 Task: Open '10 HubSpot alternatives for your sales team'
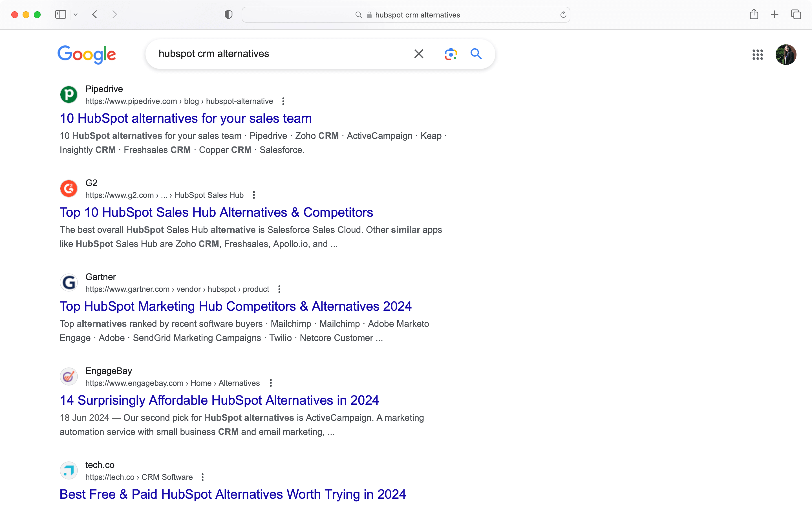tap(186, 118)
